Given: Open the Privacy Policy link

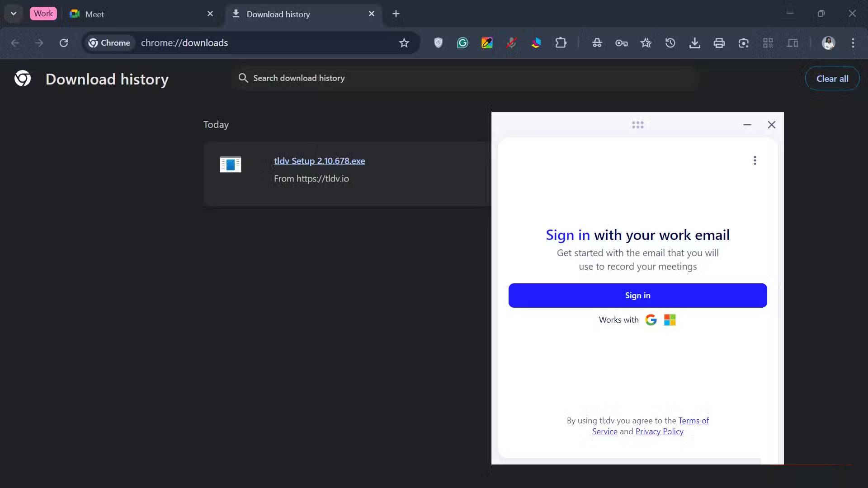Looking at the screenshot, I should (x=659, y=432).
